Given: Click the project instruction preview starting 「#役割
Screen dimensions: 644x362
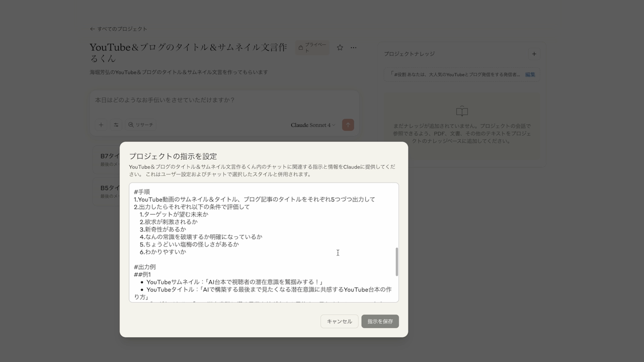Looking at the screenshot, I should coord(454,74).
